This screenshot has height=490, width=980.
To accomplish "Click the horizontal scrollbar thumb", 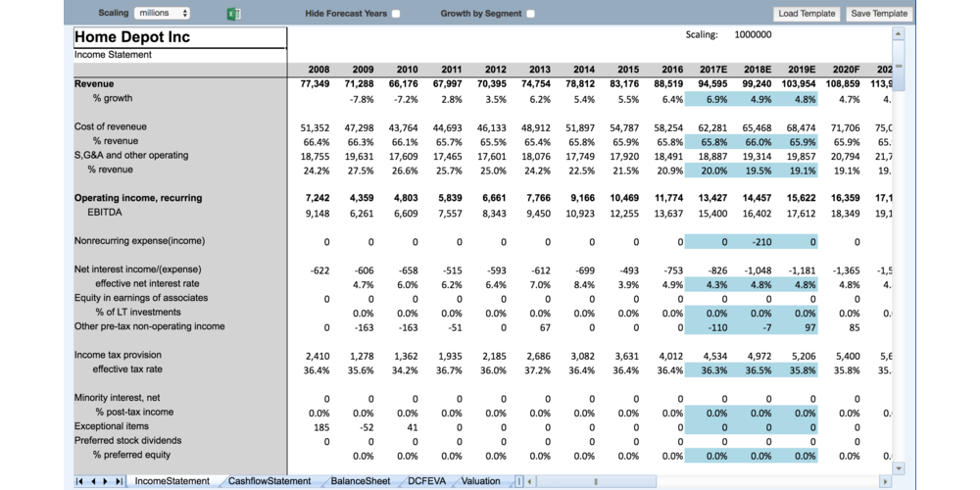I will [x=596, y=481].
